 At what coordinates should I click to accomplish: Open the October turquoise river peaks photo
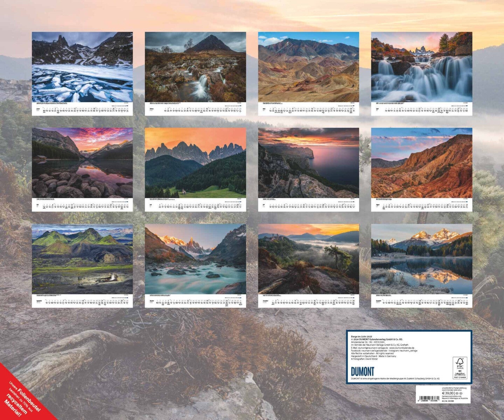[195, 259]
